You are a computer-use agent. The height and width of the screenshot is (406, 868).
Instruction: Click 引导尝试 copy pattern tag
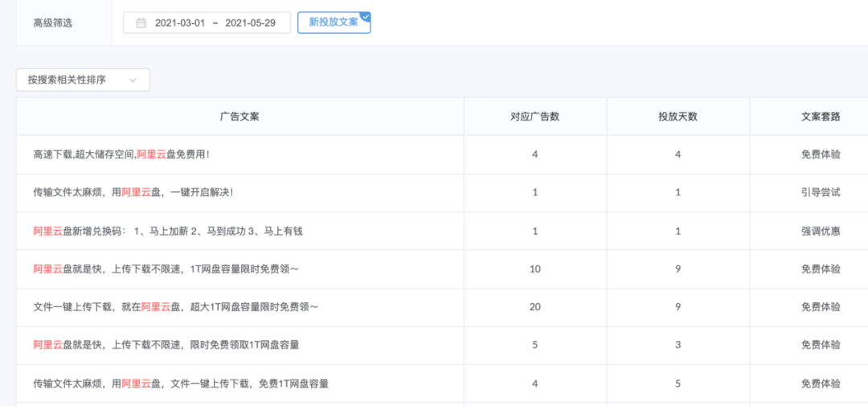820,193
